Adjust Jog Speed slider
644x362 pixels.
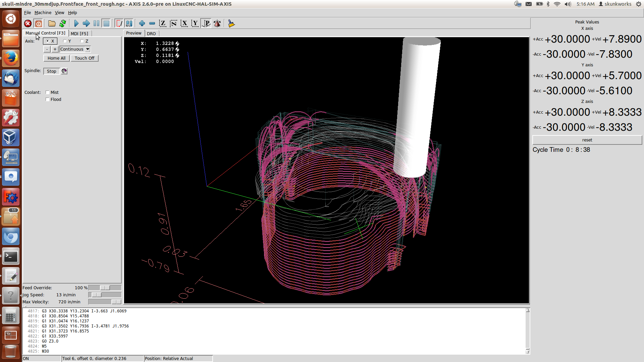click(105, 295)
